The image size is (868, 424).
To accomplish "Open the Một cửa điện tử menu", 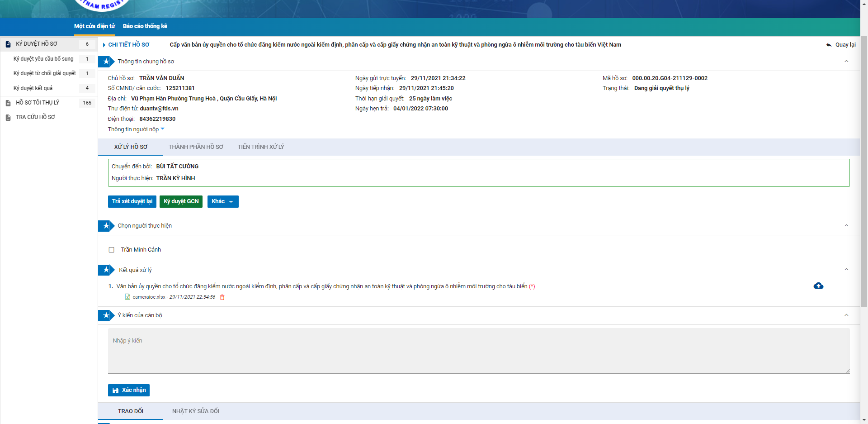I will (x=94, y=26).
